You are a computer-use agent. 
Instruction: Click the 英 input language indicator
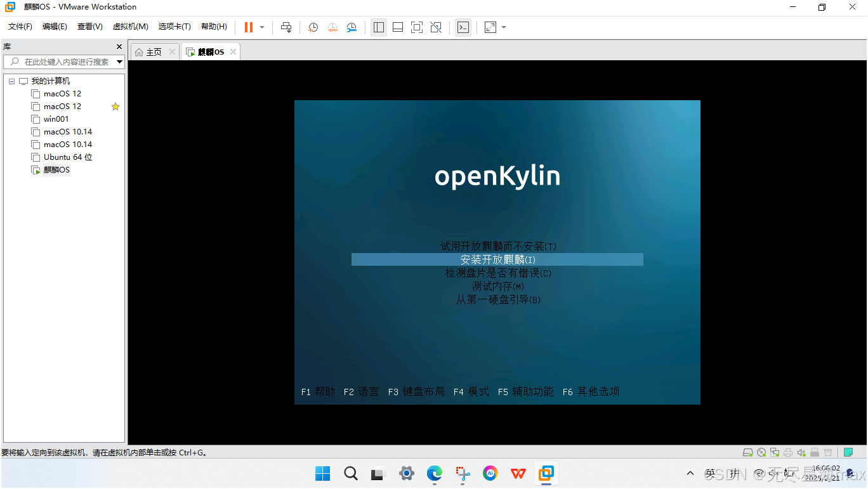[711, 473]
